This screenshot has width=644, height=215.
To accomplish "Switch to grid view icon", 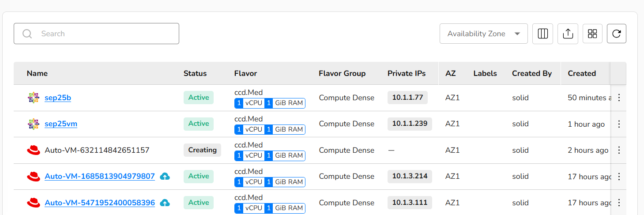I will [592, 34].
